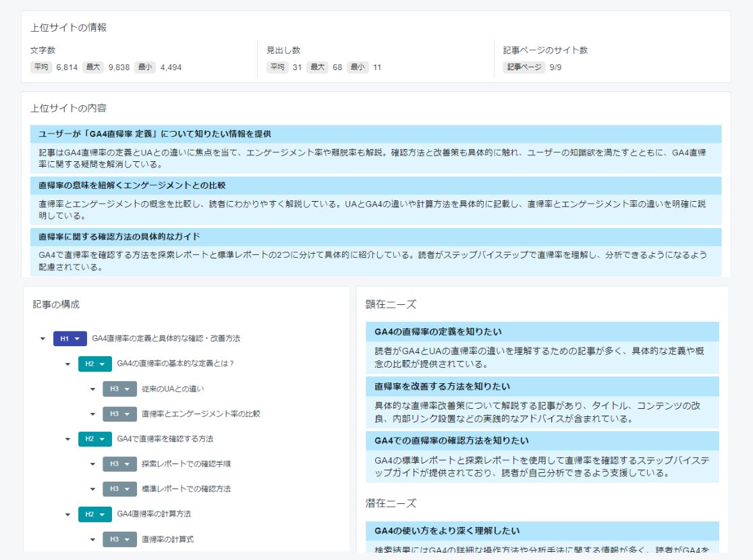Open the heading level dropdown on GA4で直帰率を確認する方法

pyautogui.click(x=101, y=439)
